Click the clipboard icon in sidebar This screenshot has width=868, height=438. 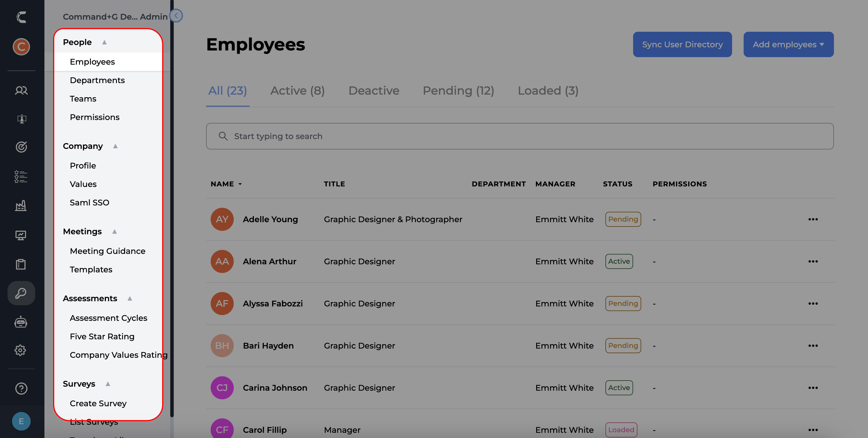click(21, 264)
